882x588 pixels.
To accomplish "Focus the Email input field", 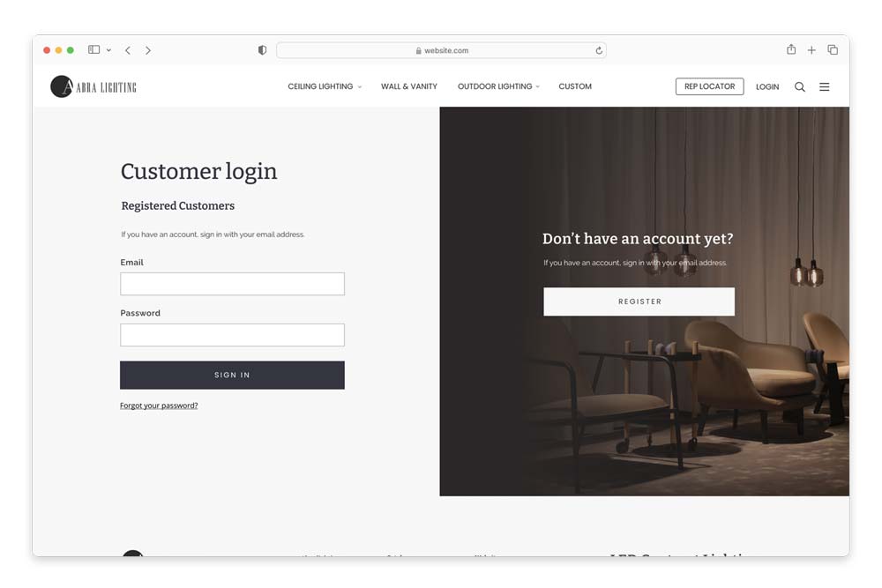I will [x=232, y=284].
